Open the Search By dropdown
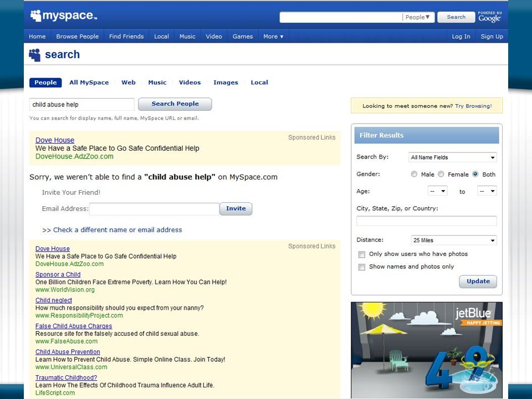 [x=453, y=157]
